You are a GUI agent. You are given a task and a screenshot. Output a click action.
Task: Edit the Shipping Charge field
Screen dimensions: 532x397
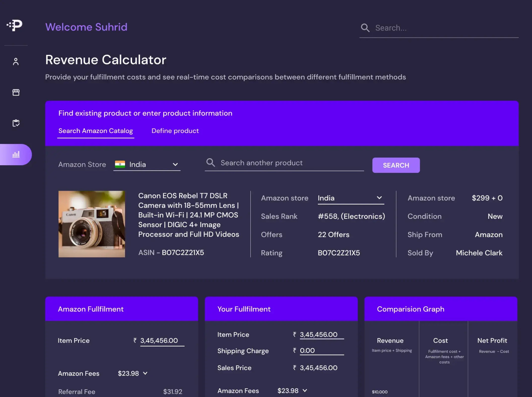(x=322, y=351)
